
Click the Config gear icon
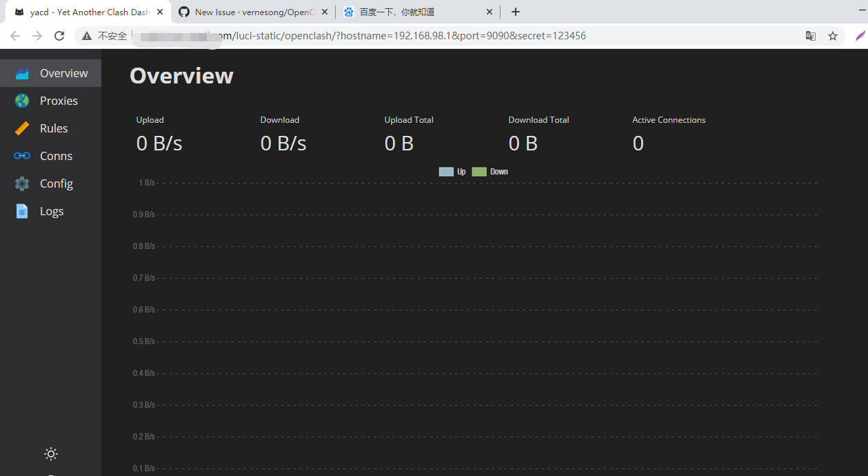(23, 183)
